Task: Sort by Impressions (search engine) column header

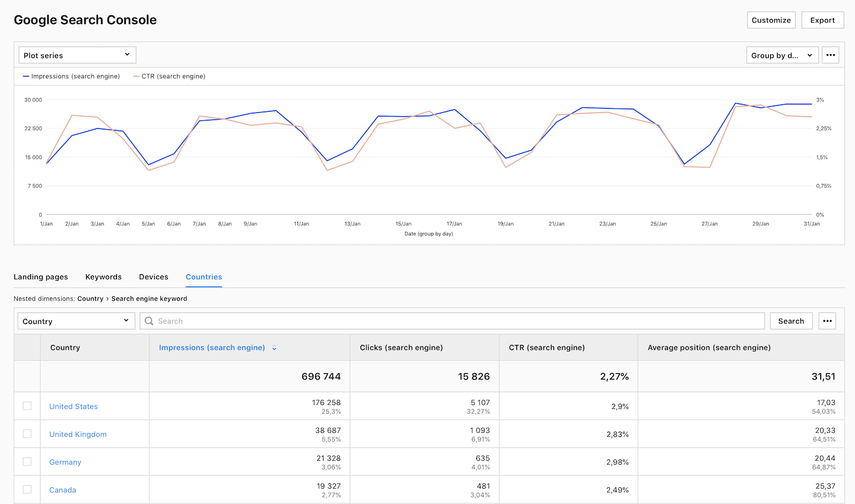Action: coord(212,348)
